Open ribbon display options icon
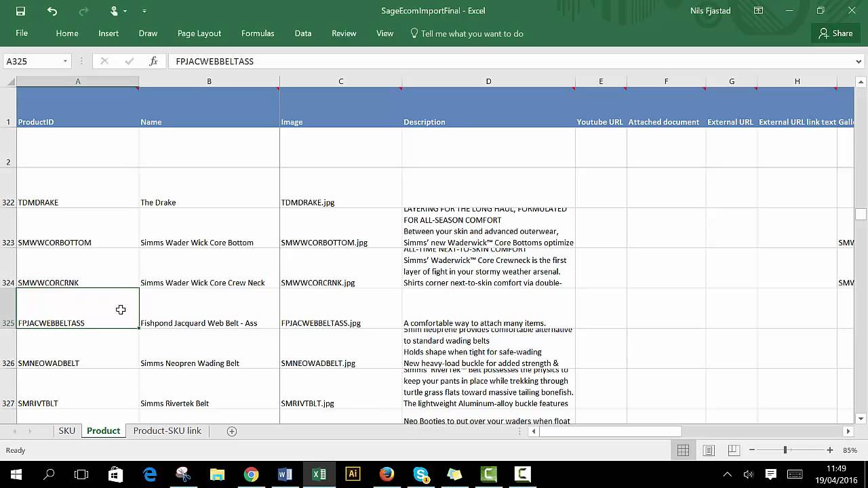This screenshot has width=868, height=488. (x=758, y=11)
